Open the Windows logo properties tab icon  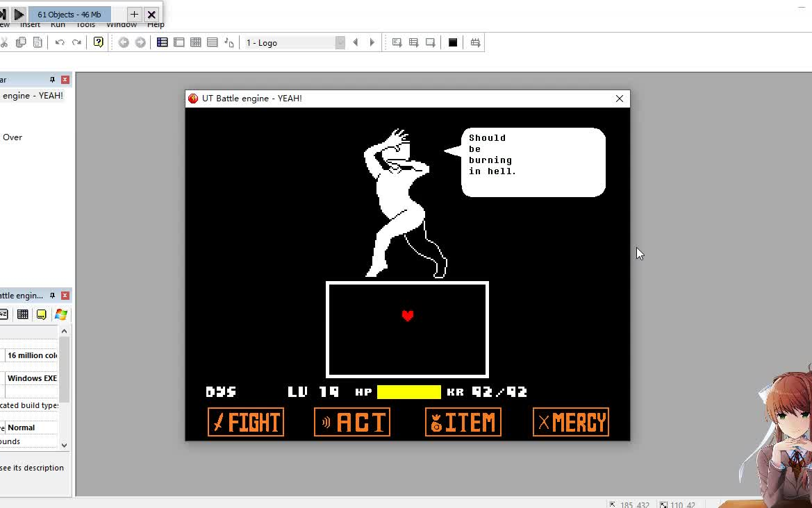coord(61,314)
